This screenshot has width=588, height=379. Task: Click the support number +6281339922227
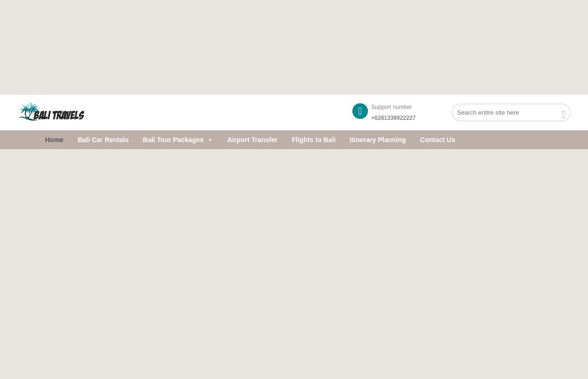pyautogui.click(x=393, y=118)
